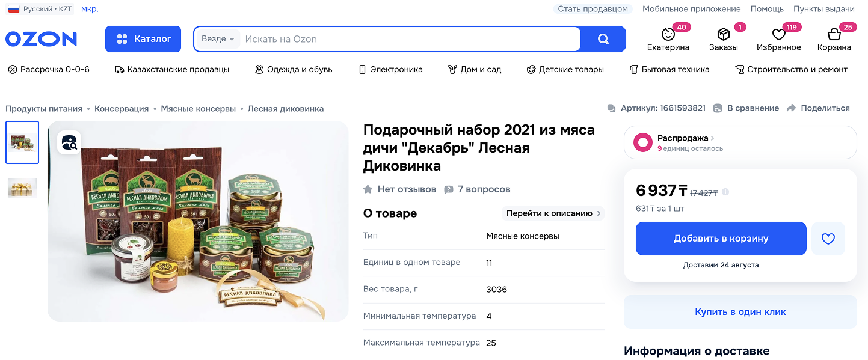
Task: Select the first product thumbnail
Action: coord(22,142)
